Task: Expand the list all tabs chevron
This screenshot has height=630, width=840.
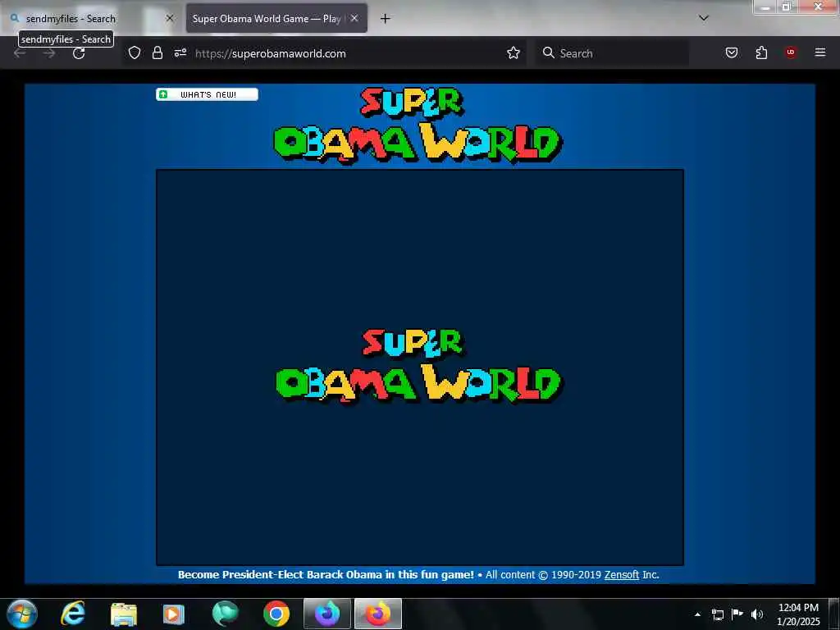Action: (x=703, y=18)
